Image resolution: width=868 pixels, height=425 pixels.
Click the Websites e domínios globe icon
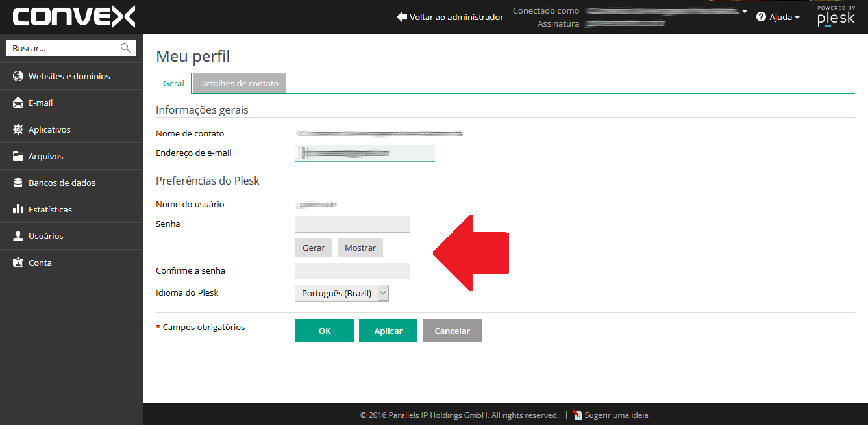click(18, 76)
